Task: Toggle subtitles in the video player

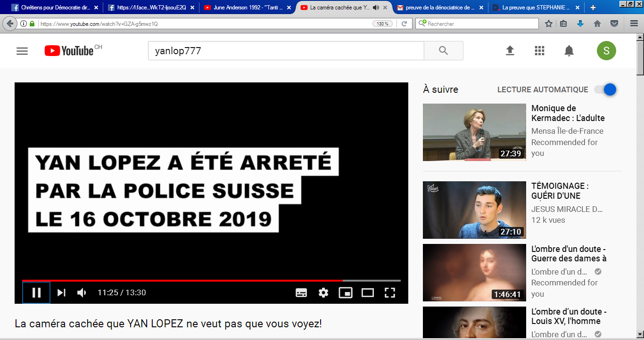Action: coord(301,292)
